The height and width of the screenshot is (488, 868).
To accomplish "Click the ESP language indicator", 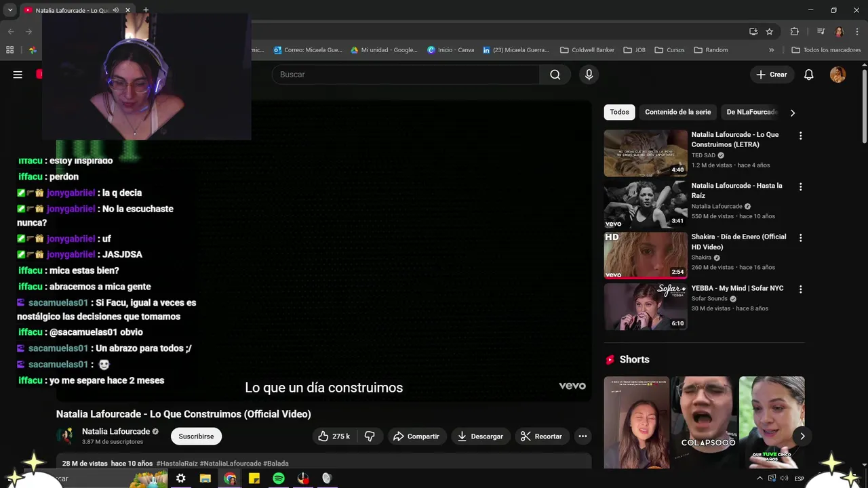I will point(800,479).
